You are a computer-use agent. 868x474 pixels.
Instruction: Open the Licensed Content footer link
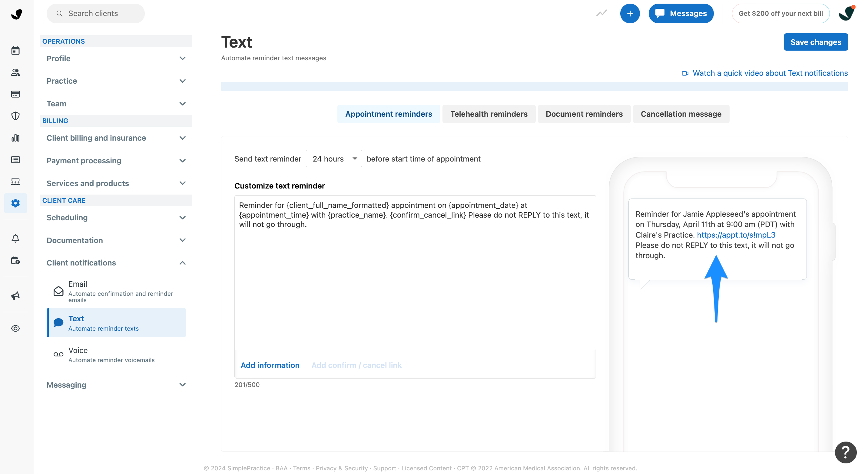click(x=426, y=468)
